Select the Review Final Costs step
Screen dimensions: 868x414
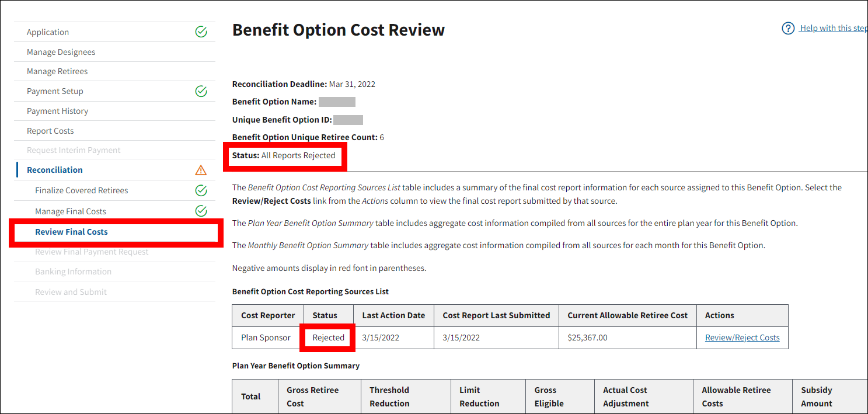[71, 232]
